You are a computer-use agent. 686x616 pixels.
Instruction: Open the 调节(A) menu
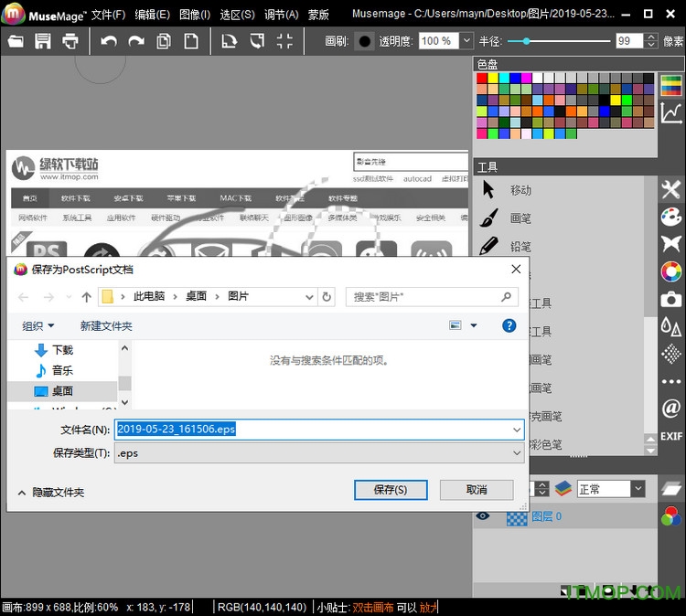pyautogui.click(x=282, y=15)
